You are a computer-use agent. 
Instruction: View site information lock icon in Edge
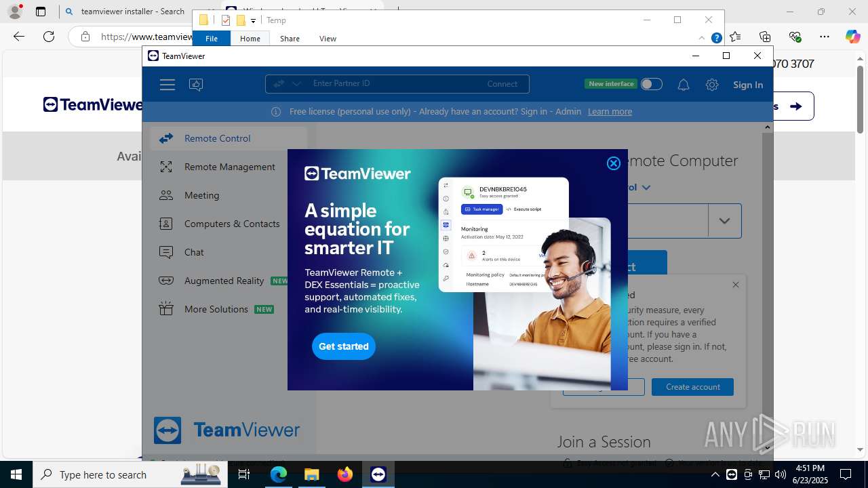(x=85, y=37)
